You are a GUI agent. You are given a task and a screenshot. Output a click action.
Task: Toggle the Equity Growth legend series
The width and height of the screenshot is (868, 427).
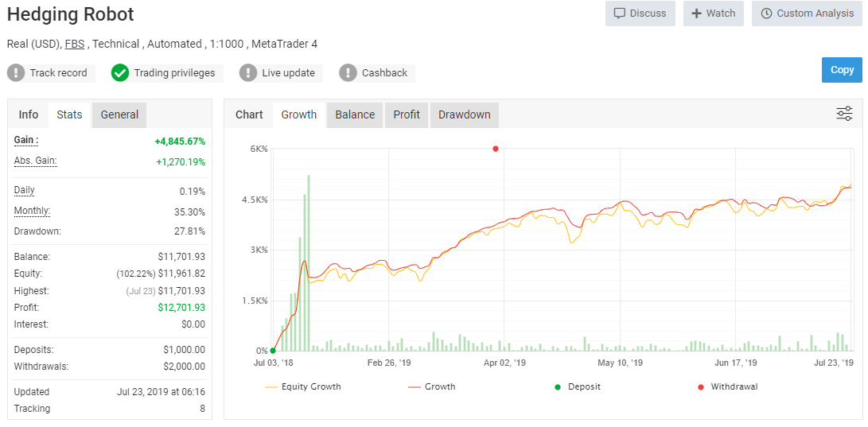(303, 386)
